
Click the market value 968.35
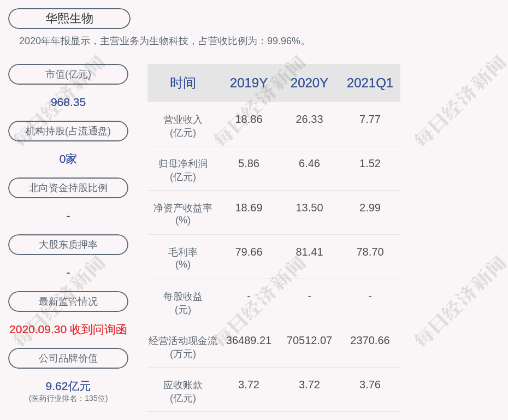[x=68, y=102]
